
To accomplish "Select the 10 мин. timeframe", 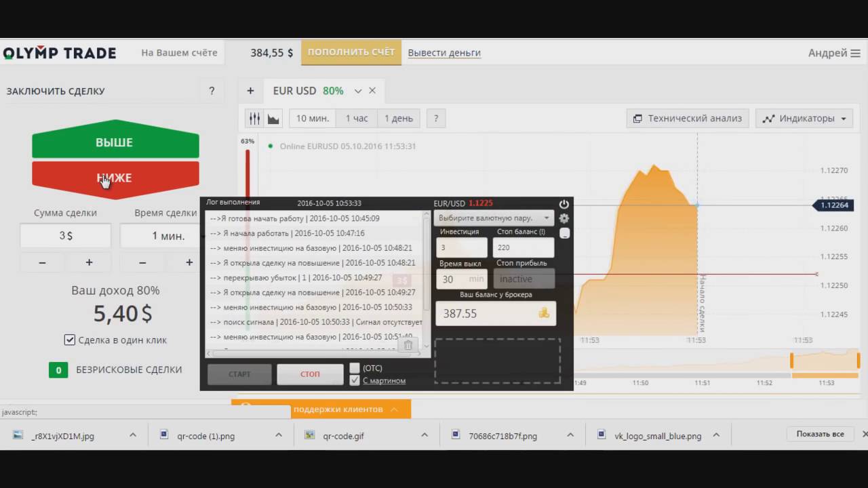I will [x=313, y=119].
